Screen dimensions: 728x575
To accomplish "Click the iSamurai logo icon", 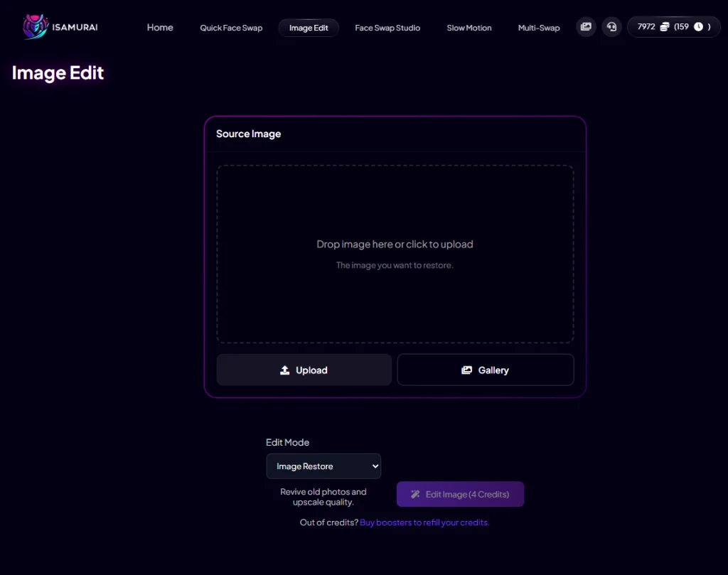I will point(34,27).
